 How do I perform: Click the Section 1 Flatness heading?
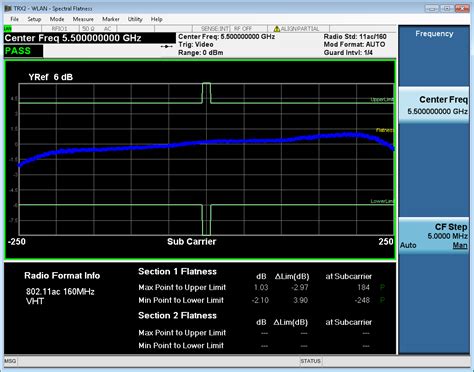(x=177, y=272)
